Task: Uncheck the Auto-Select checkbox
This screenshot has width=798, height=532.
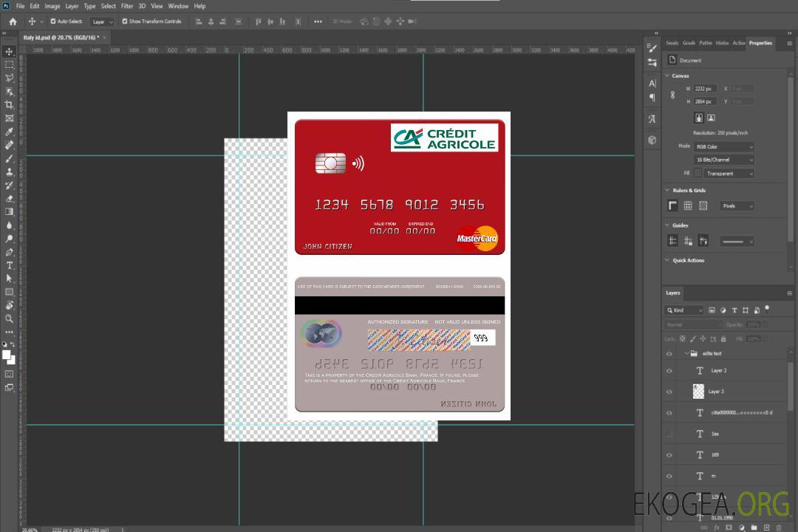Action: click(x=53, y=21)
